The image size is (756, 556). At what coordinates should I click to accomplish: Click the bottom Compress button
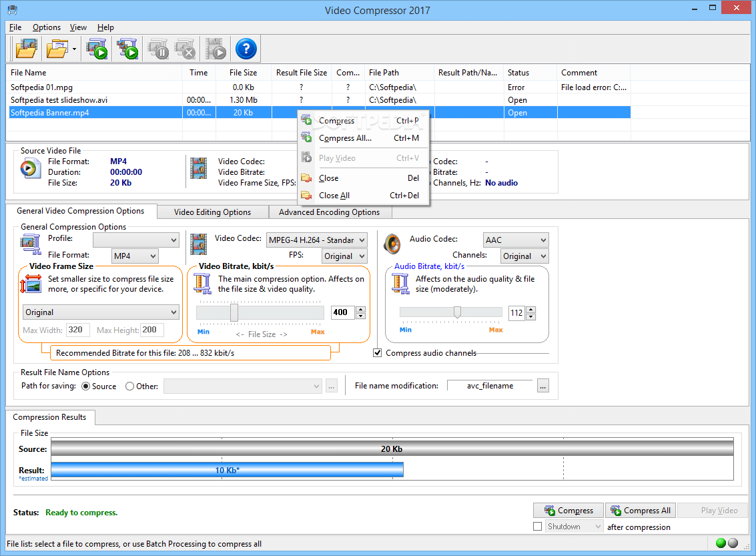tap(569, 510)
